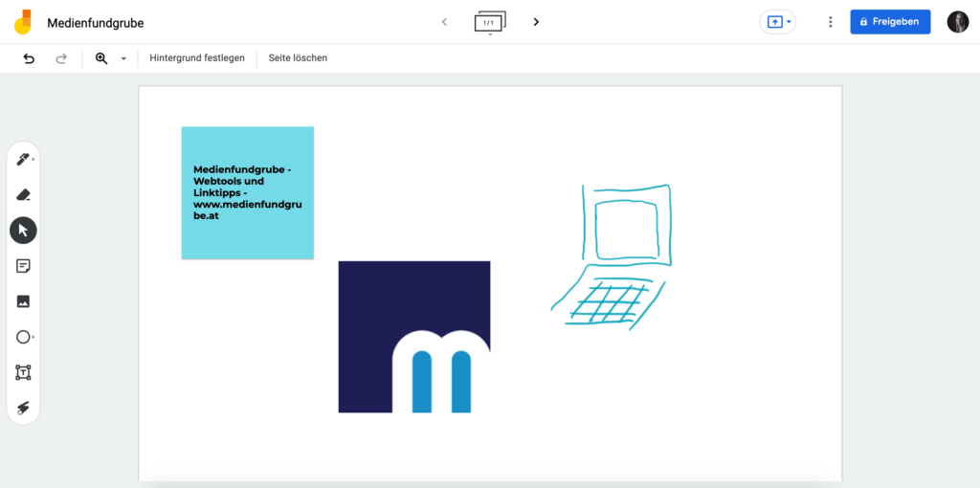Image resolution: width=980 pixels, height=488 pixels.
Task: Expand the Pen tool options arrow
Action: (x=33, y=160)
